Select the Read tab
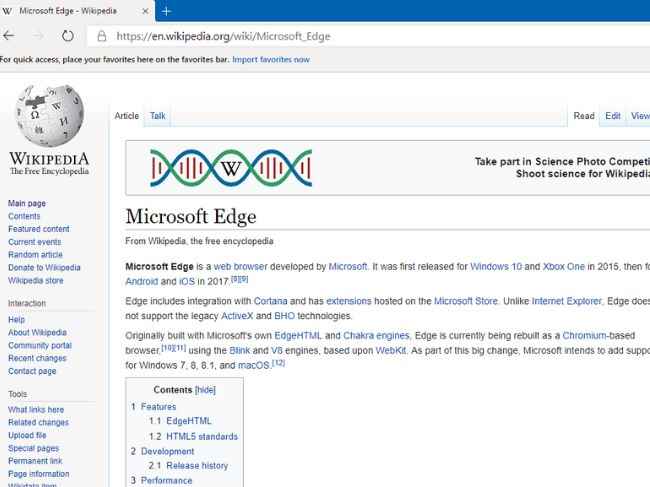Image resolution: width=650 pixels, height=487 pixels. pyautogui.click(x=584, y=116)
